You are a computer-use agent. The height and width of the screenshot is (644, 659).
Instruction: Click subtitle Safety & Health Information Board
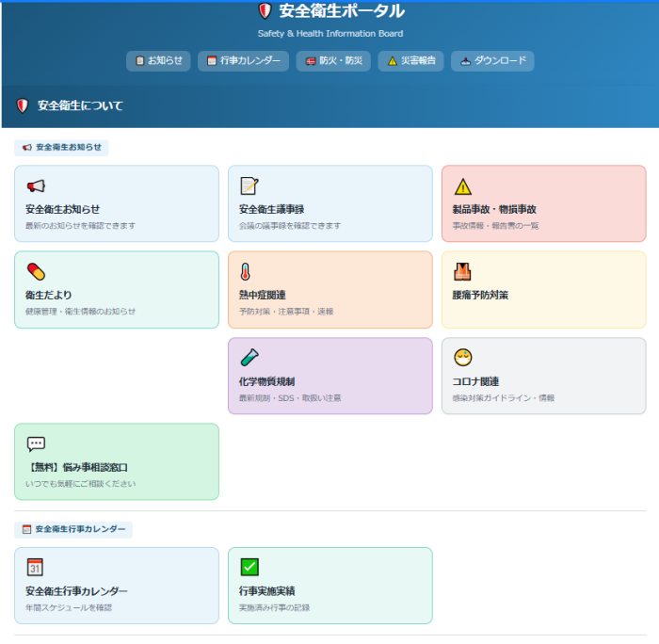point(330,34)
